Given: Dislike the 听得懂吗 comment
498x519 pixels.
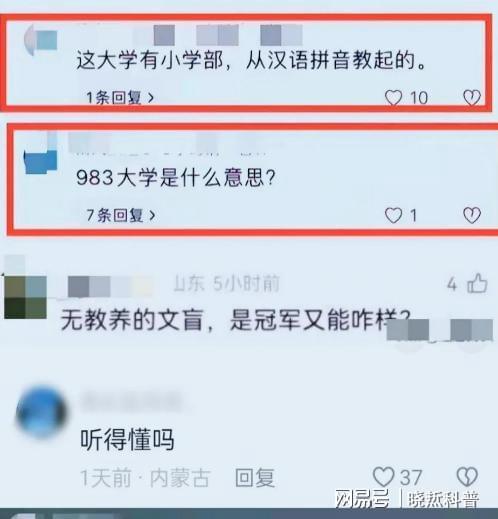Looking at the screenshot, I should coord(467,477).
